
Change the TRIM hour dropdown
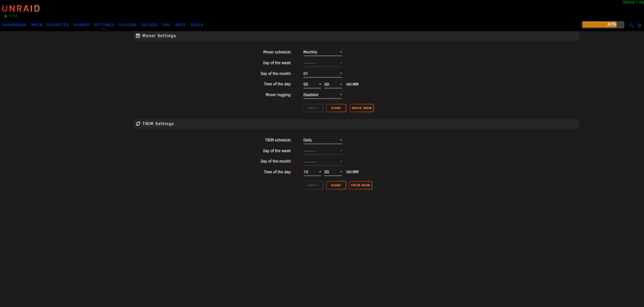pos(312,172)
